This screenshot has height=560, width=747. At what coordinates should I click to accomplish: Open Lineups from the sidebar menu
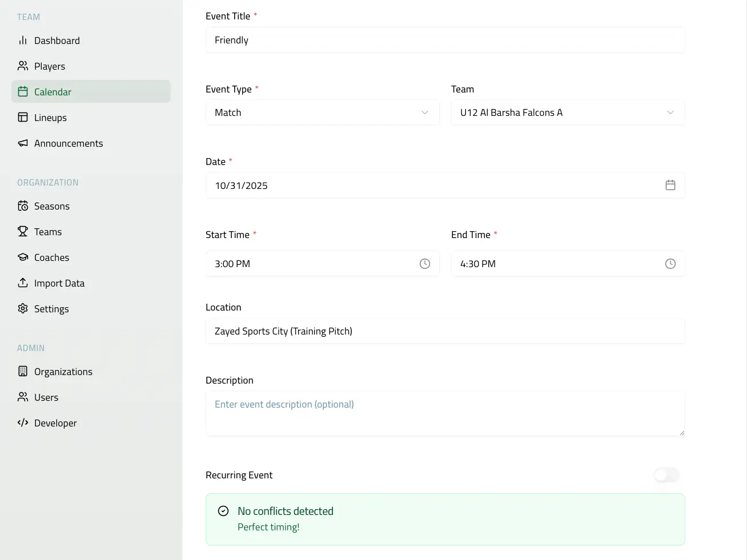click(x=50, y=118)
